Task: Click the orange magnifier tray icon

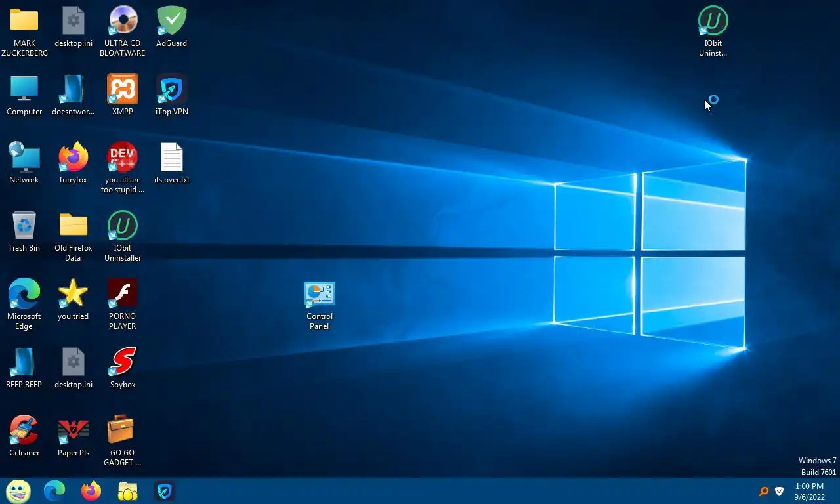Action: click(x=764, y=492)
